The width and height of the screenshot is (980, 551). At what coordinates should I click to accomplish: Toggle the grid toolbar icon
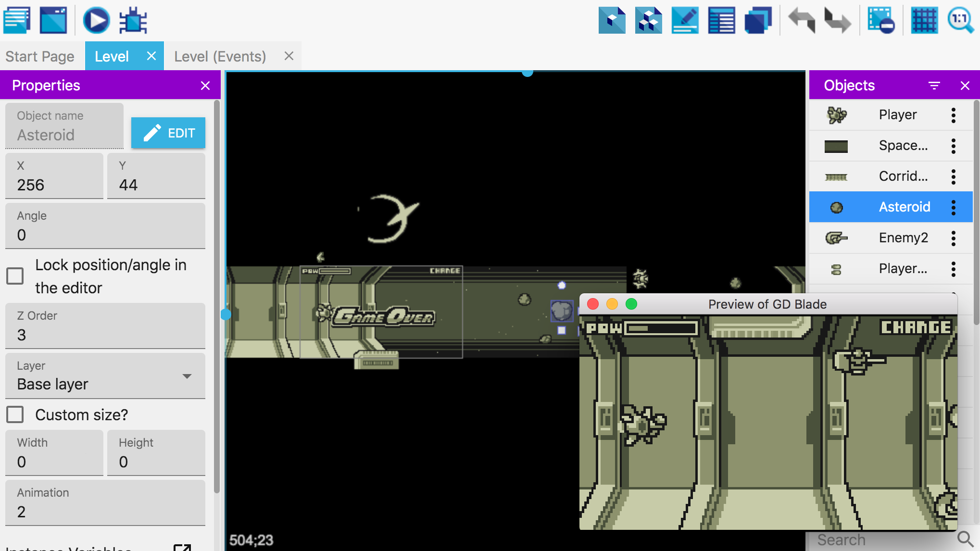click(x=924, y=20)
